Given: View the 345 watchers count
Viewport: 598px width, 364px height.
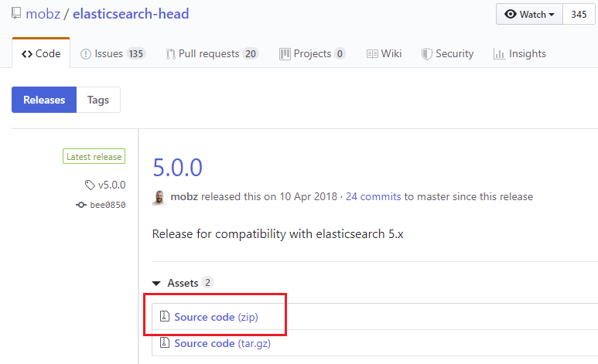Looking at the screenshot, I should 579,14.
